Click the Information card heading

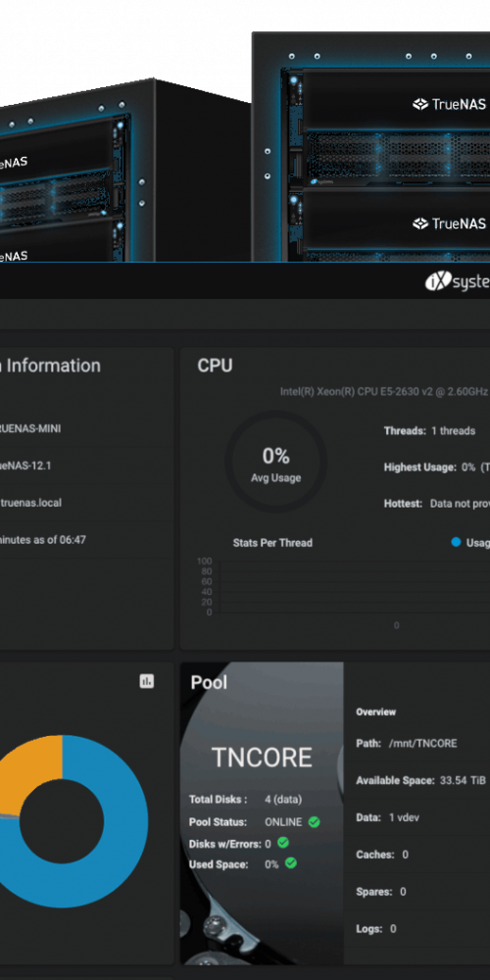(50, 366)
